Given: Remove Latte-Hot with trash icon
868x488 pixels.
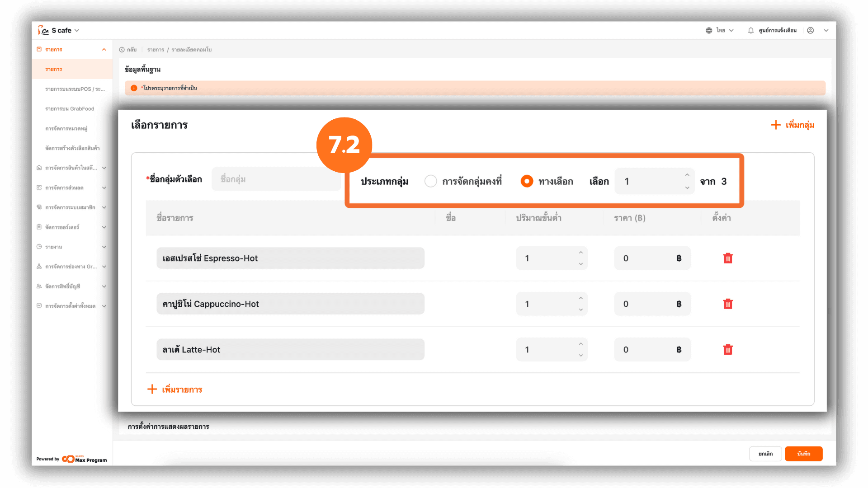Looking at the screenshot, I should 727,349.
